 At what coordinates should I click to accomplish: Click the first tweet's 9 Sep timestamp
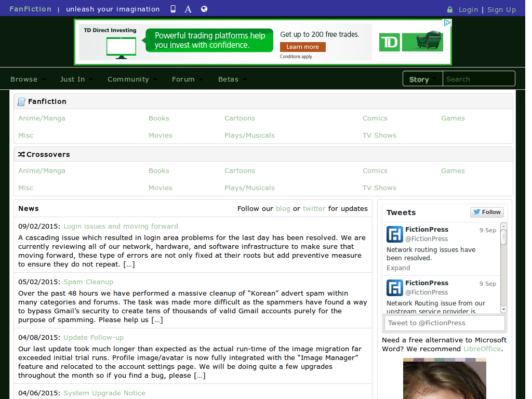(x=487, y=230)
